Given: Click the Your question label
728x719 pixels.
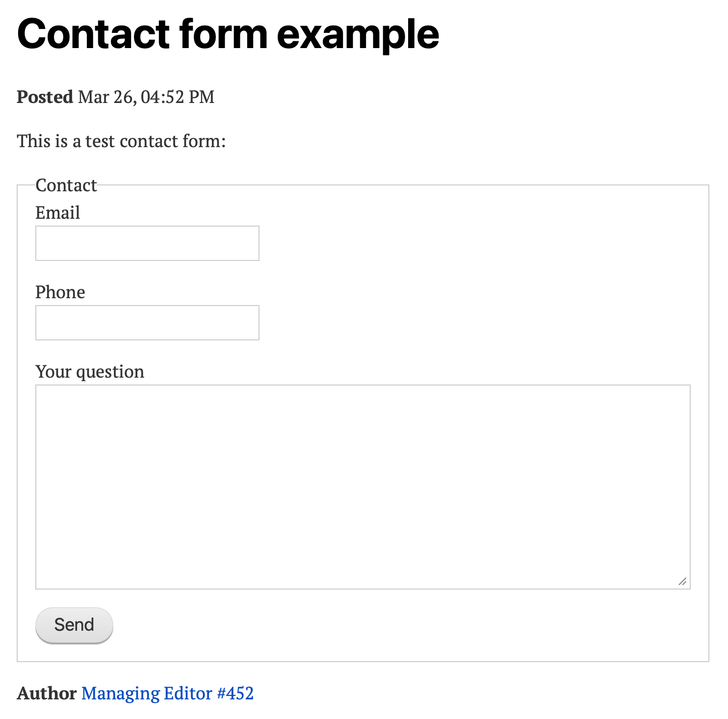Looking at the screenshot, I should click(x=90, y=372).
